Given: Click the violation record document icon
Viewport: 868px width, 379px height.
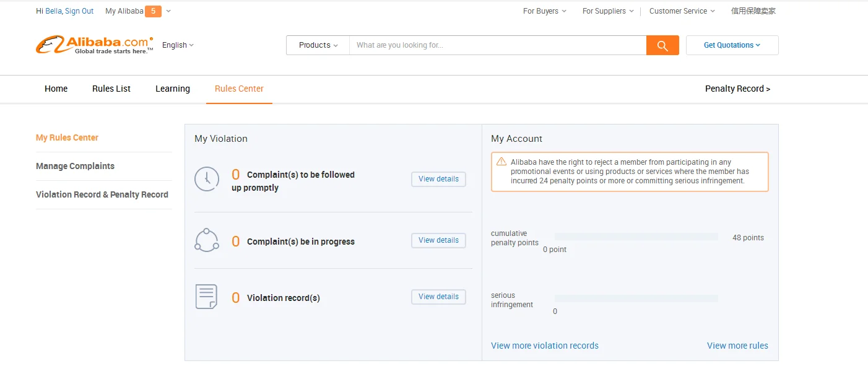Looking at the screenshot, I should click(x=207, y=297).
